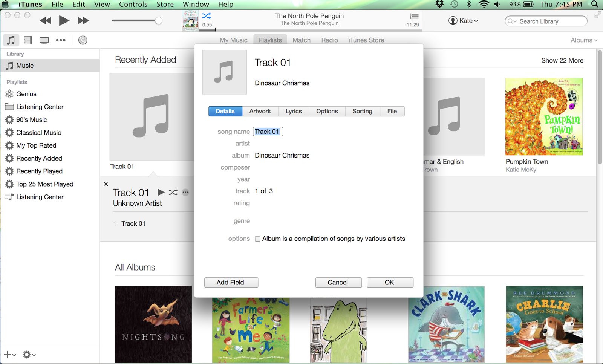This screenshot has width=603, height=364.
Task: Click the Add Field button
Action: click(231, 282)
